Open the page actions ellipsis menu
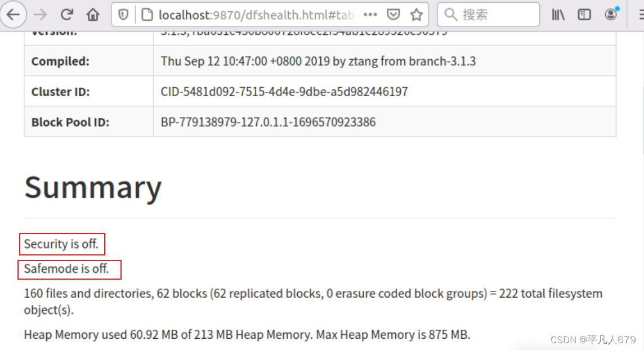The image size is (644, 350). tap(370, 15)
